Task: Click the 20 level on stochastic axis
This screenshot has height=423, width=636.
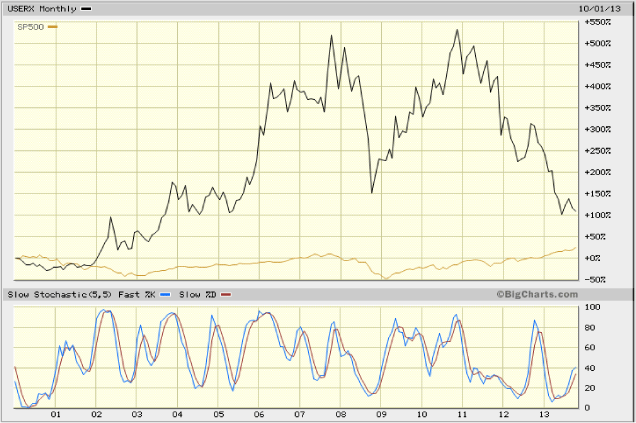Action: tap(590, 388)
